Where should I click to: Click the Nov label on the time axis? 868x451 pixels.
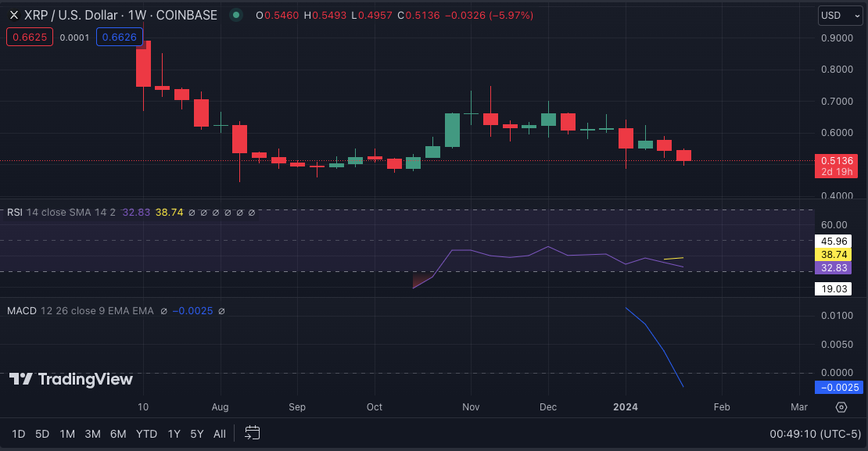pyautogui.click(x=471, y=407)
